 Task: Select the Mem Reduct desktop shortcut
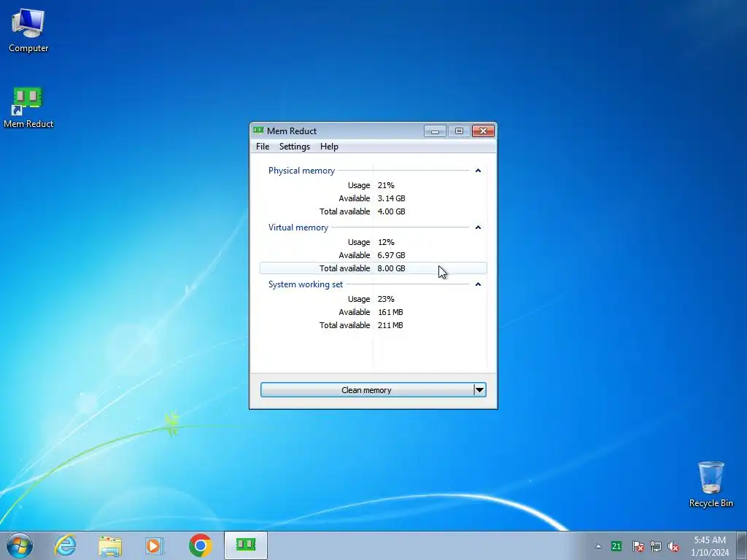28,108
